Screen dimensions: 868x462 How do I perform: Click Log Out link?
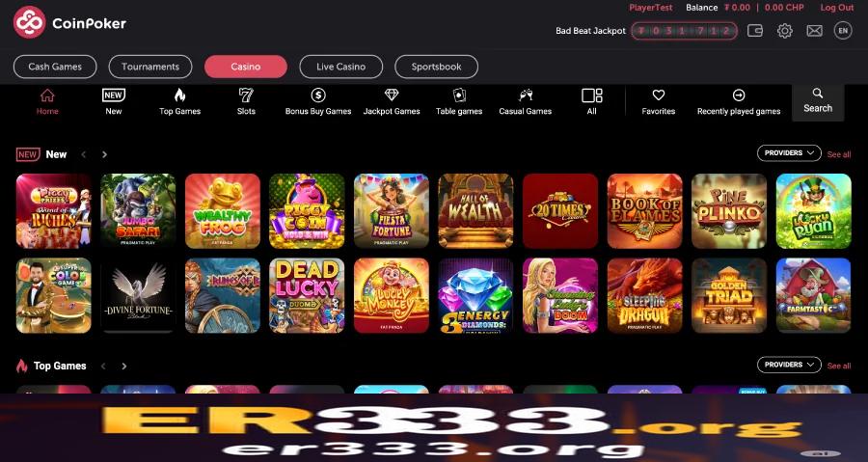click(x=837, y=8)
